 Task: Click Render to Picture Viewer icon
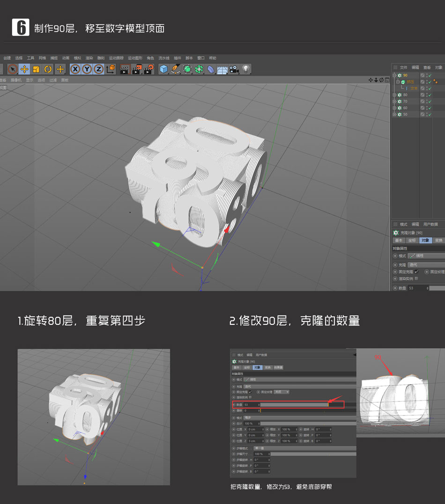(136, 69)
